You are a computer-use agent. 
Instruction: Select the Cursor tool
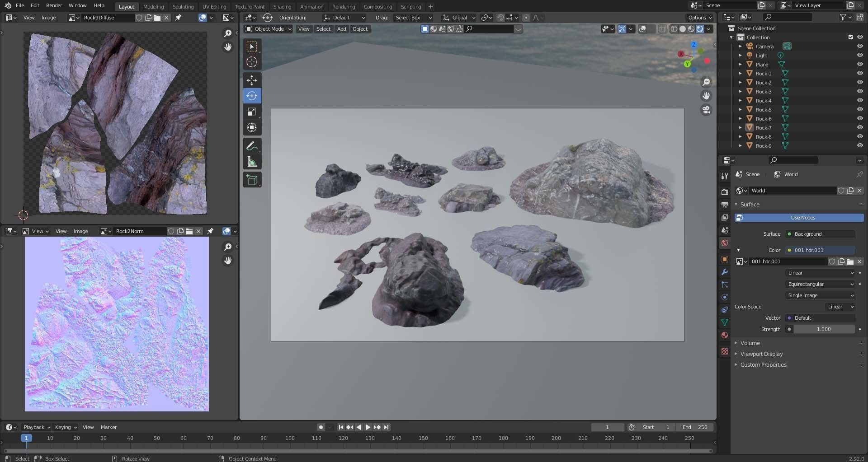[x=252, y=62]
